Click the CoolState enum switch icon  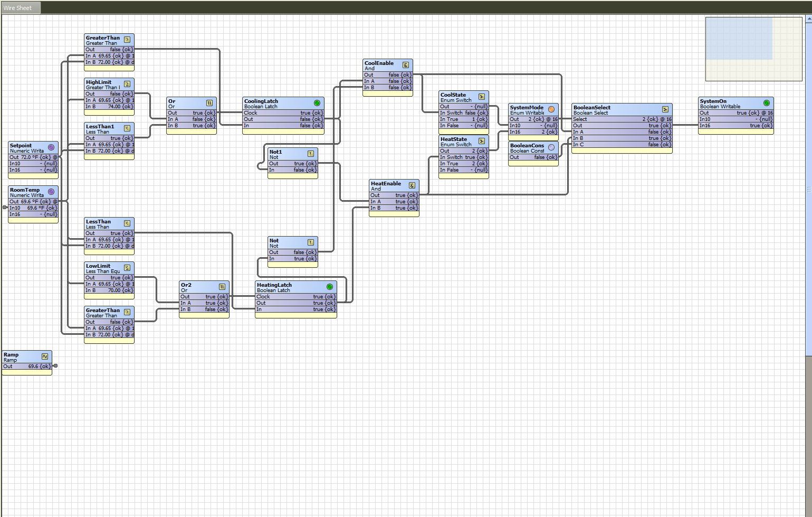482,97
